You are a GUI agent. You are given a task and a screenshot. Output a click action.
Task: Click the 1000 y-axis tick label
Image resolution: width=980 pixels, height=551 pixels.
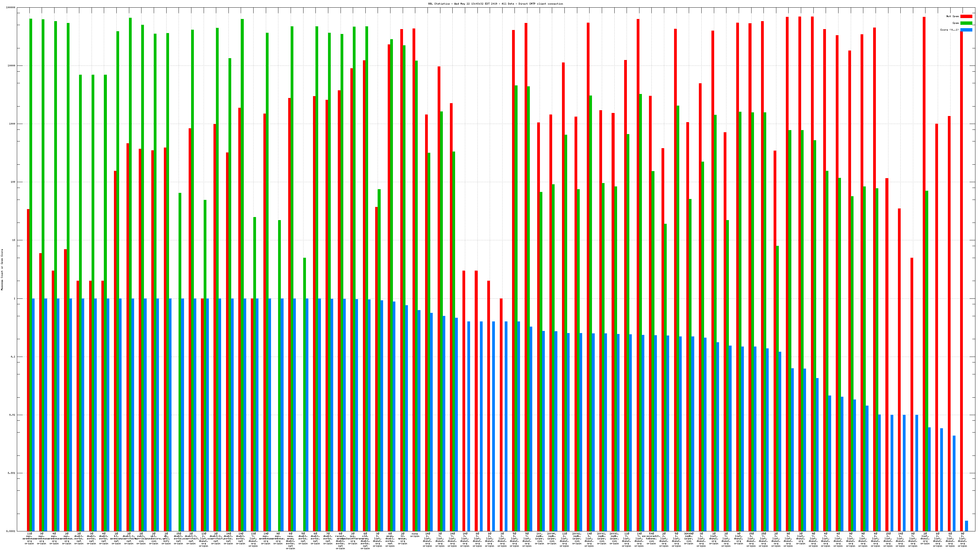click(x=12, y=124)
